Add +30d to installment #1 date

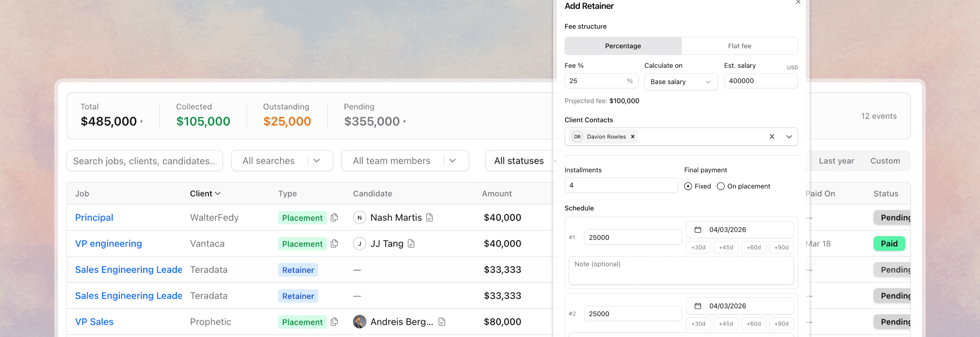(698, 247)
